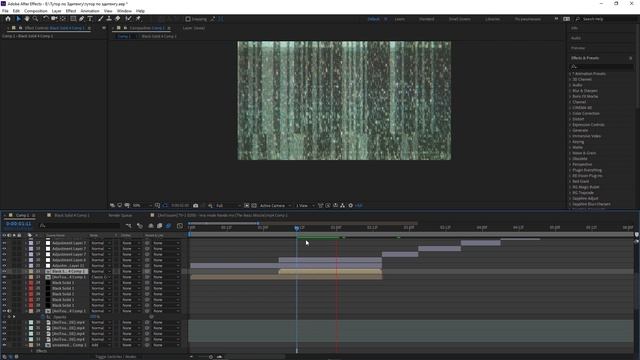The image size is (640, 360).
Task: Select the Pen tool
Action: [x=82, y=19]
